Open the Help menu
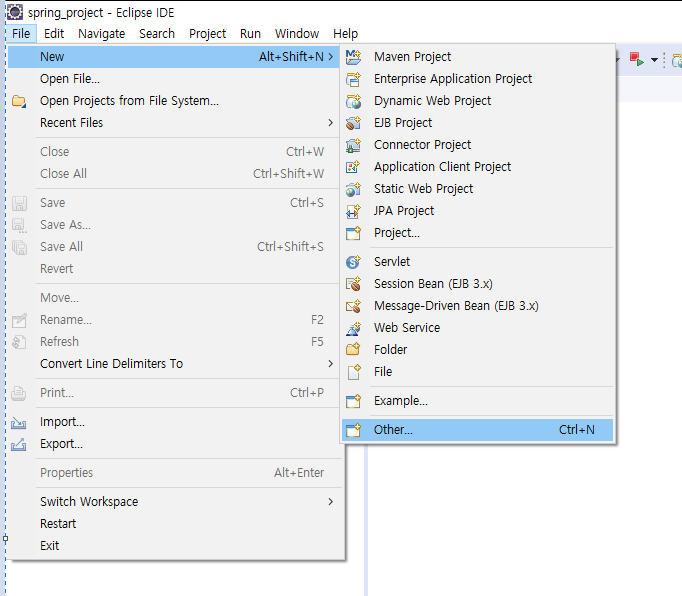Image resolution: width=682 pixels, height=596 pixels. pyautogui.click(x=345, y=33)
